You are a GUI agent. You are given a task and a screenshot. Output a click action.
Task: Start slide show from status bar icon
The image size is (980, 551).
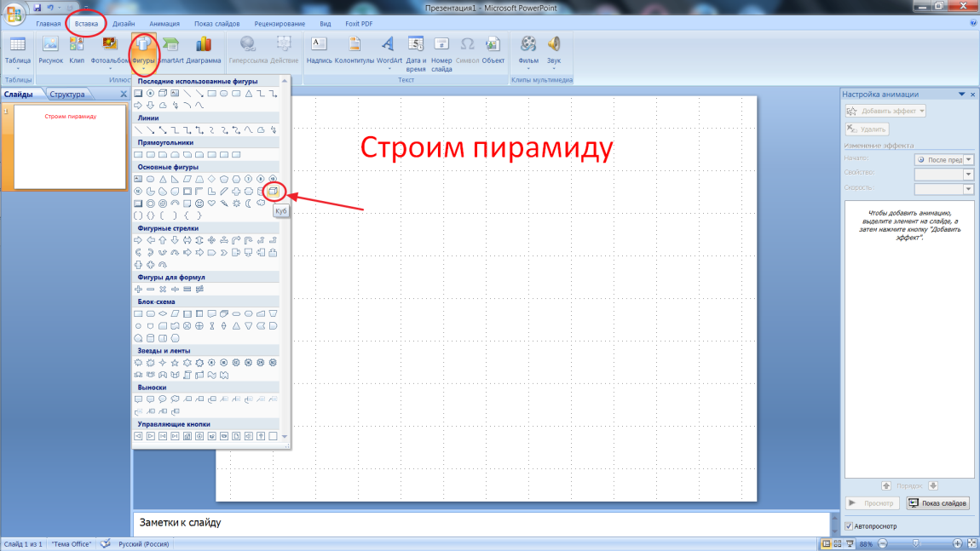(850, 543)
